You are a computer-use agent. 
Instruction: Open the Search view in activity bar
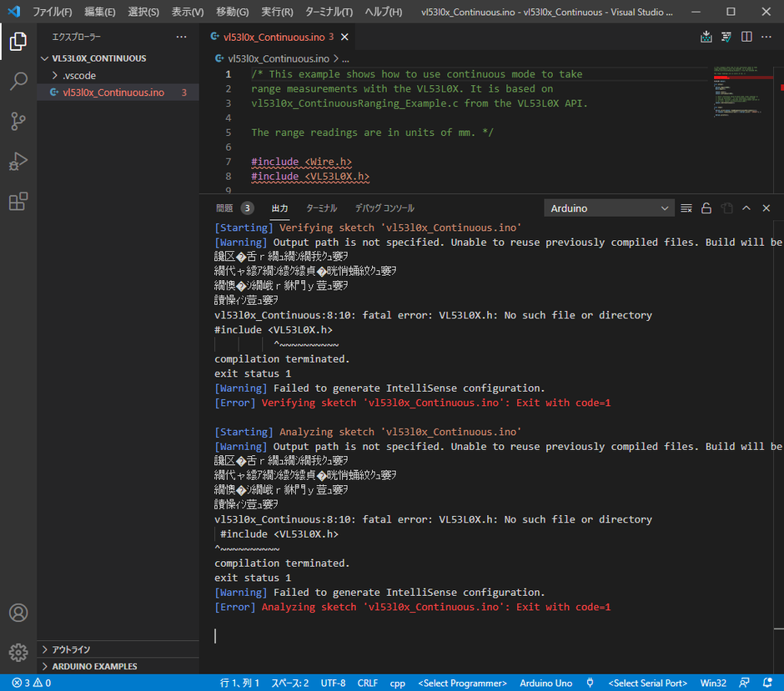point(18,82)
